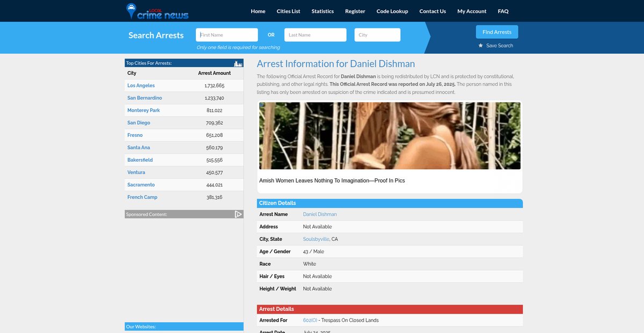Open the Register page
This screenshot has width=644, height=333.
coord(355,11)
